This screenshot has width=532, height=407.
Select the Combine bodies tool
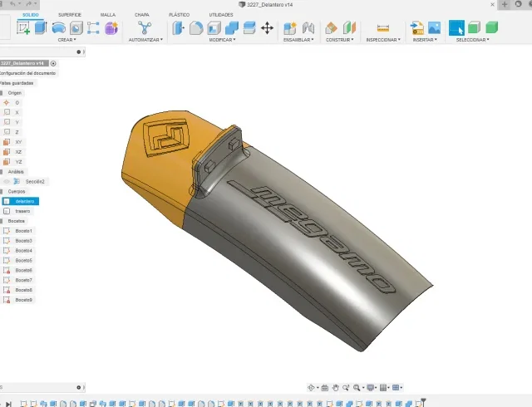pyautogui.click(x=232, y=27)
